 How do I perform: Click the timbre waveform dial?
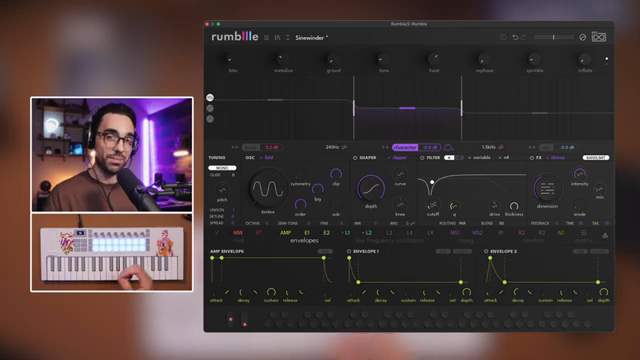268,189
